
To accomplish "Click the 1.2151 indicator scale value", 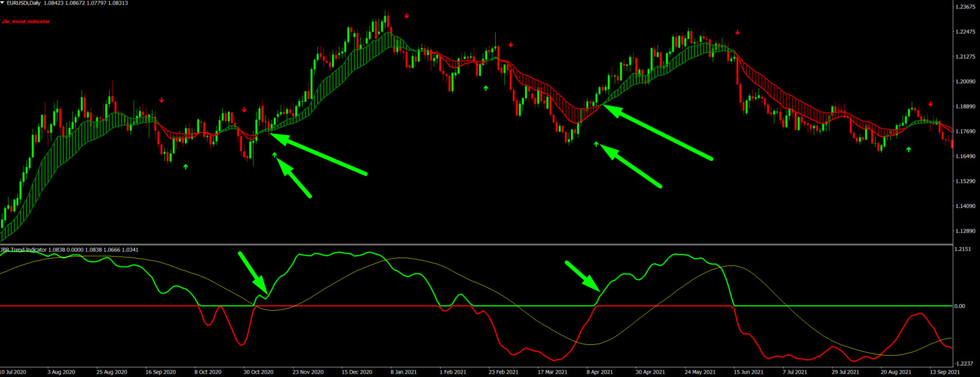I will tap(963, 249).
